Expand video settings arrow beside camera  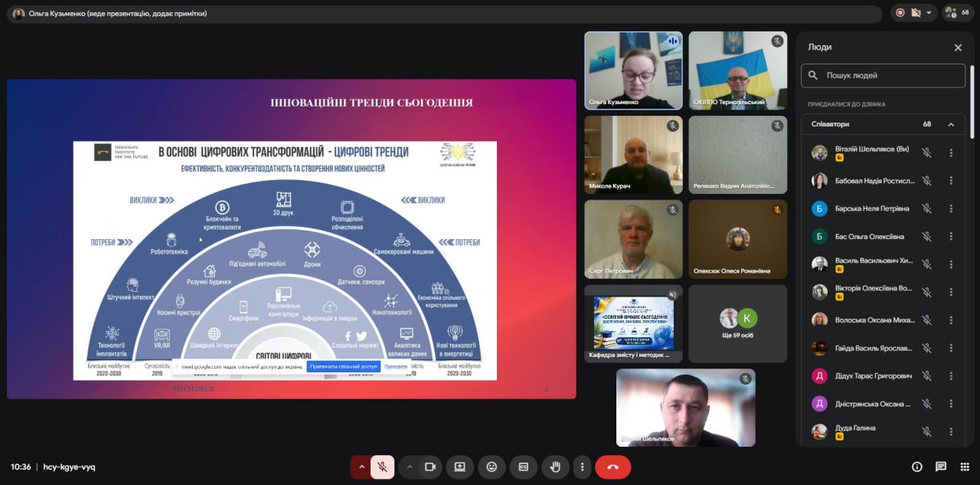coord(410,467)
